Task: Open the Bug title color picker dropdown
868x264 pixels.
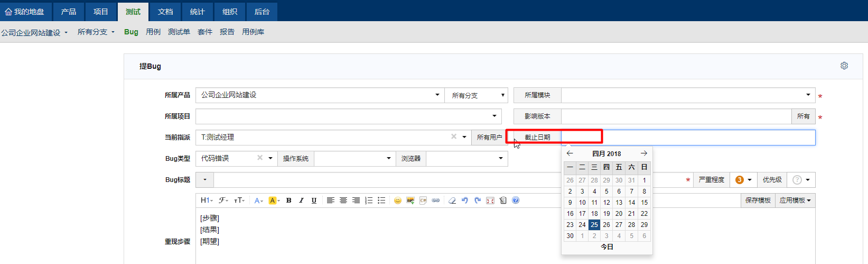Action: (x=205, y=180)
